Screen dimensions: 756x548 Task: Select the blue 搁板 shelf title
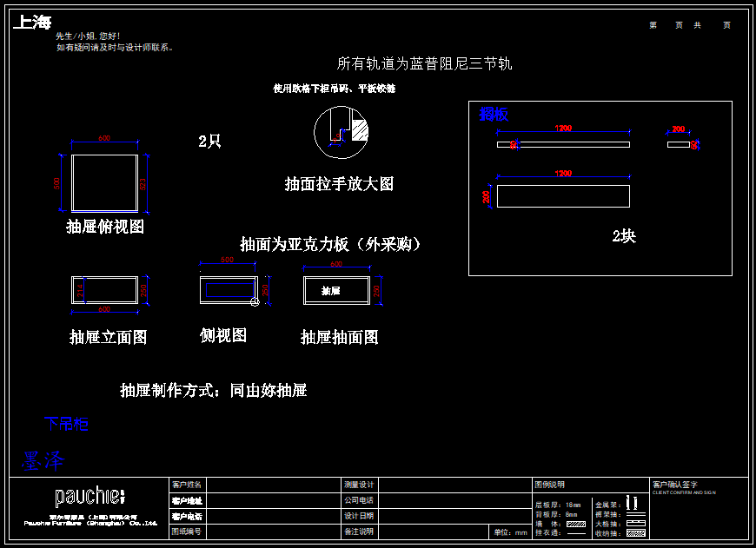pyautogui.click(x=494, y=115)
